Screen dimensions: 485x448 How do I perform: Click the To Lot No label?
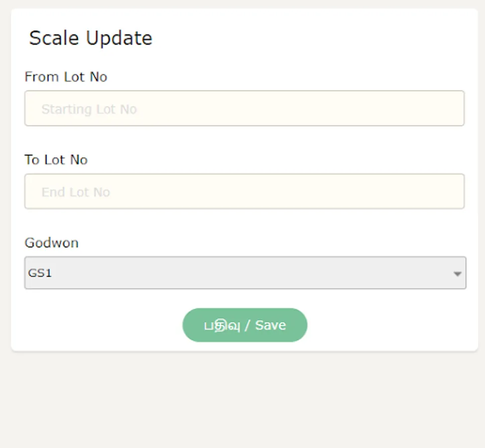click(x=56, y=160)
